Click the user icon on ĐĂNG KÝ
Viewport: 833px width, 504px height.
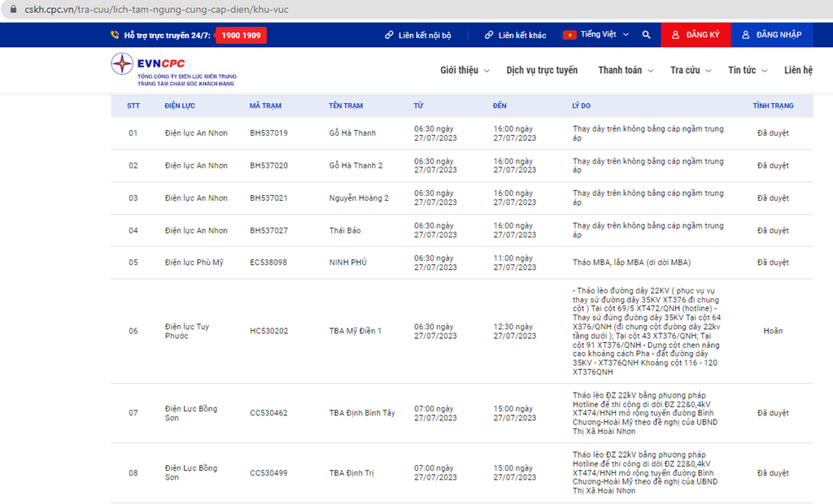676,35
